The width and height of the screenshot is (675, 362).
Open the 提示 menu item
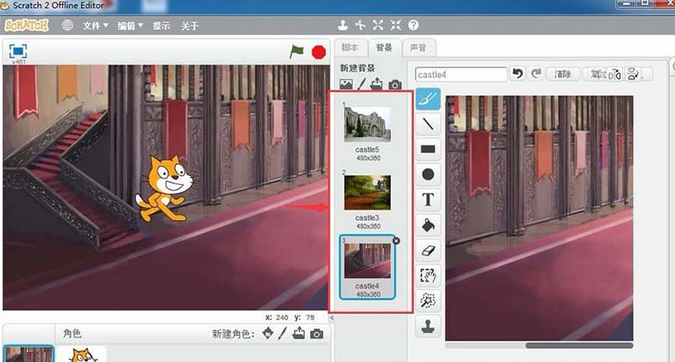[161, 26]
